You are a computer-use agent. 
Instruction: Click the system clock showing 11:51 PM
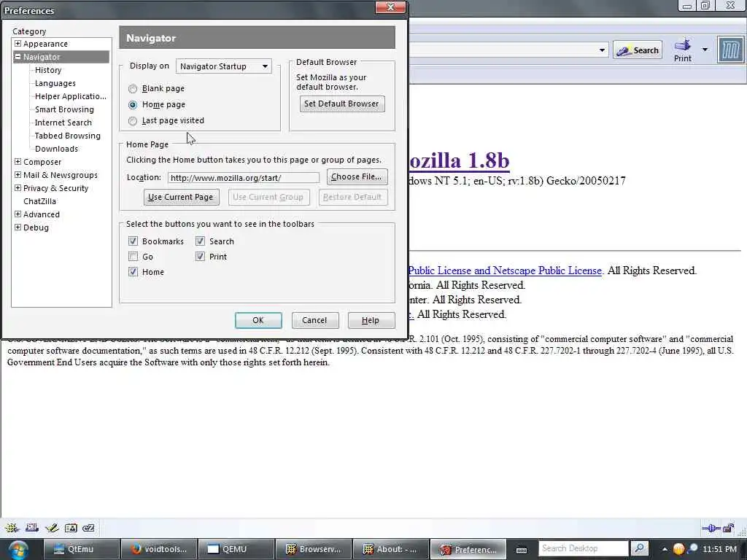[720, 549]
